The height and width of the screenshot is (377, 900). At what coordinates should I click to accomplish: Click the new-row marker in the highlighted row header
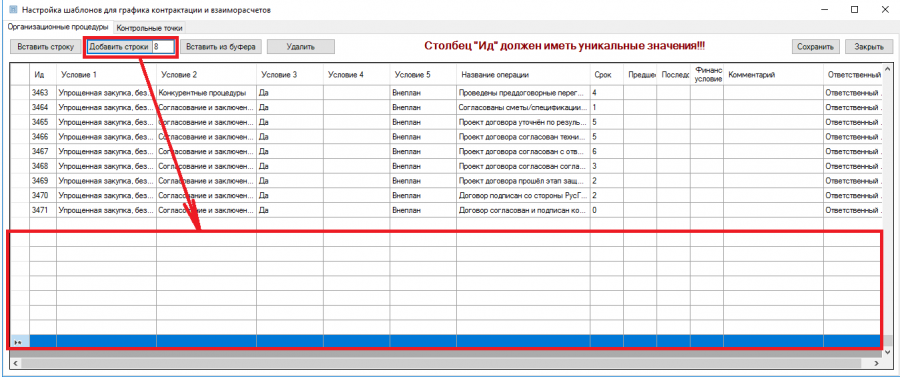coord(19,342)
